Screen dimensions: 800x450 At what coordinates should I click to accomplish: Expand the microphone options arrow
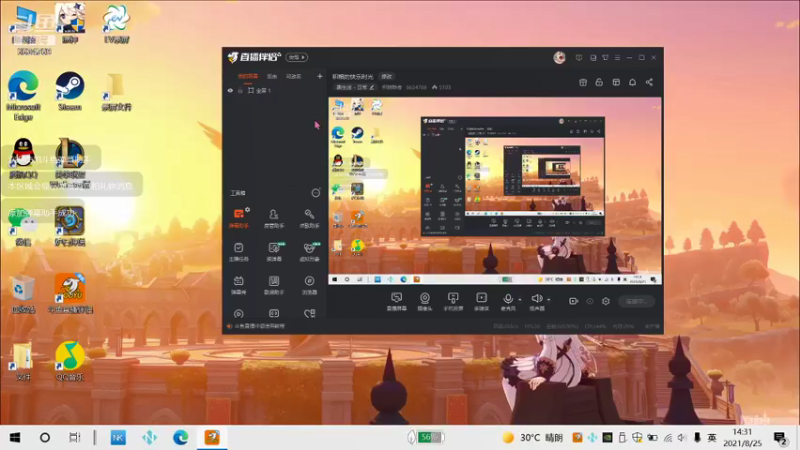519,299
